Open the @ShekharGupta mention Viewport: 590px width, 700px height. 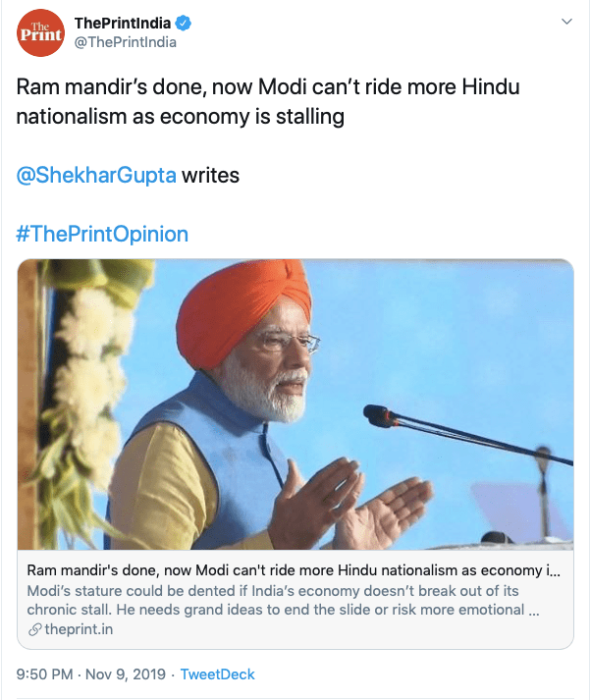click(97, 176)
